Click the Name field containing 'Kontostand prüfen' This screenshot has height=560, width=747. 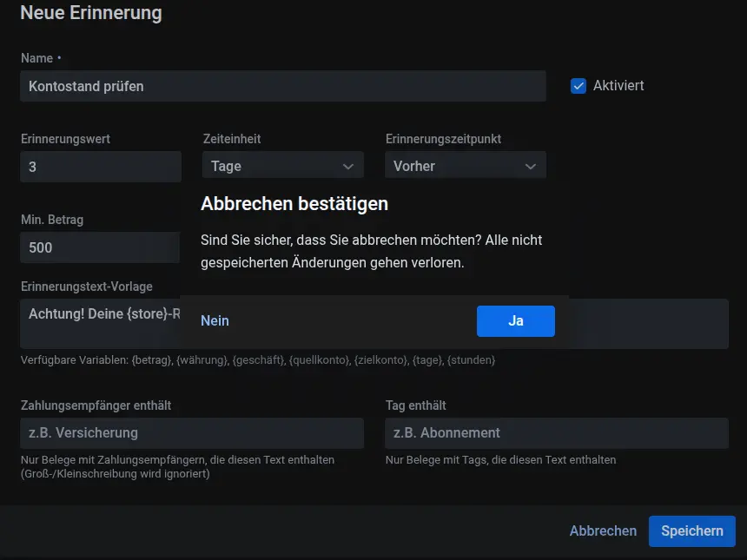coord(282,86)
